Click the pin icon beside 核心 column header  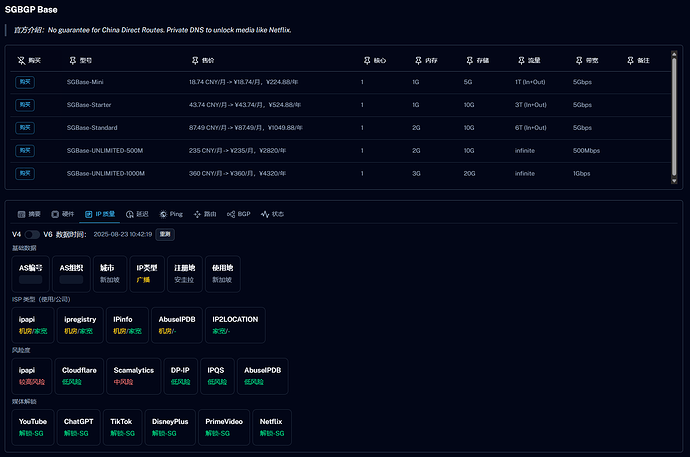367,61
